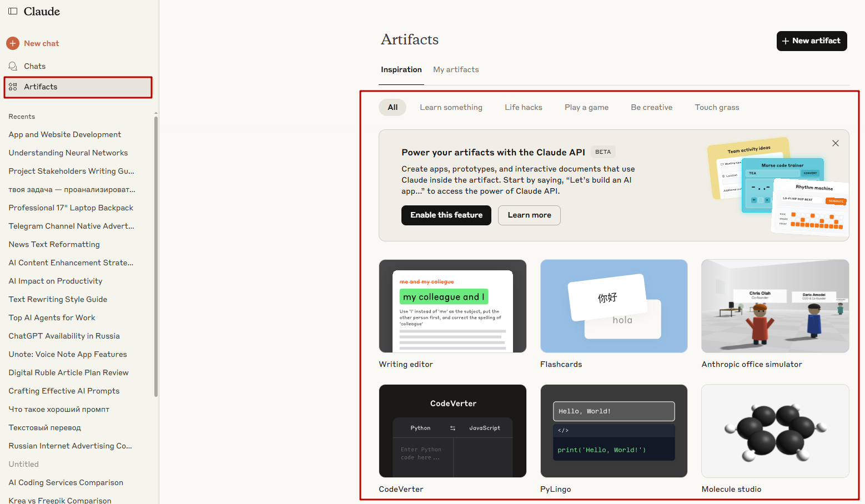Select the All category filter
The width and height of the screenshot is (865, 504).
tap(393, 107)
